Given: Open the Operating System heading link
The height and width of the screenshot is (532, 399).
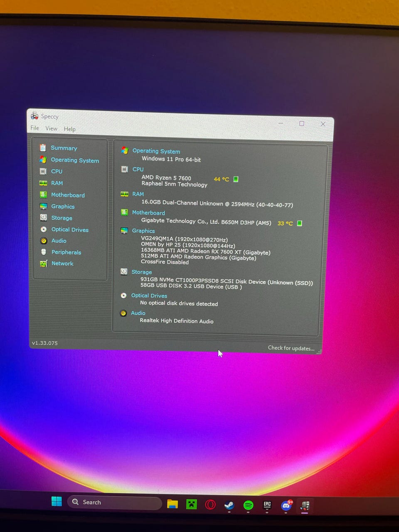Looking at the screenshot, I should (156, 151).
